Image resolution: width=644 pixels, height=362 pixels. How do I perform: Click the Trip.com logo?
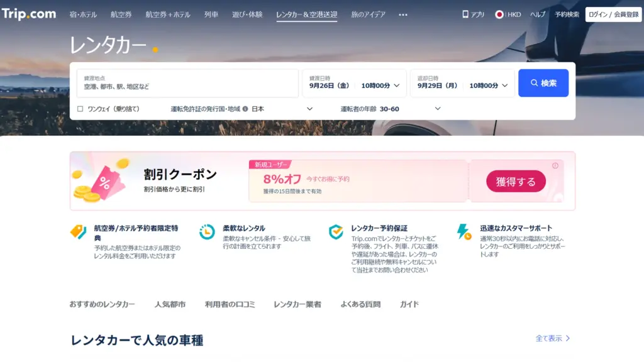click(29, 14)
